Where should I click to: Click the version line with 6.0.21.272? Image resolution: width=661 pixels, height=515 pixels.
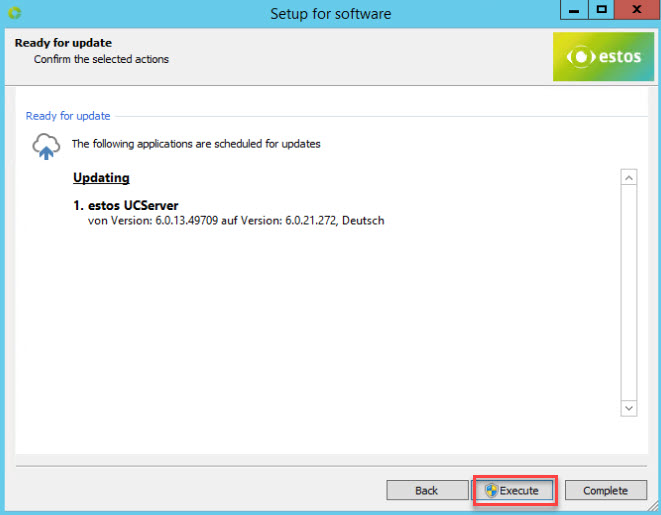tap(236, 221)
